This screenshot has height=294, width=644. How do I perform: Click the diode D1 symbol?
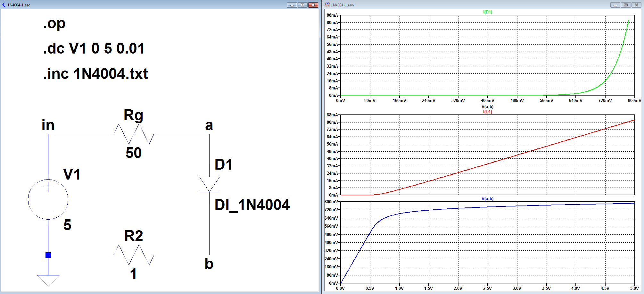point(210,184)
